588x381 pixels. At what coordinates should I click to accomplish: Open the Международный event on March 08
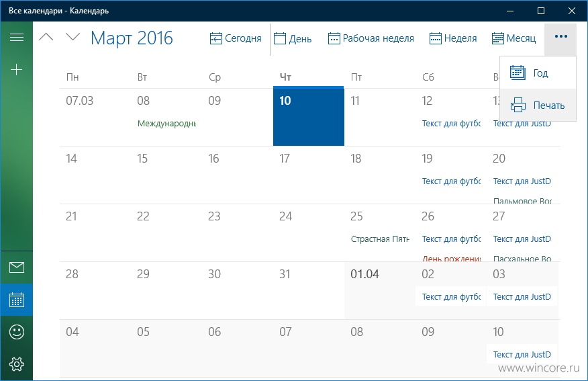pos(167,124)
